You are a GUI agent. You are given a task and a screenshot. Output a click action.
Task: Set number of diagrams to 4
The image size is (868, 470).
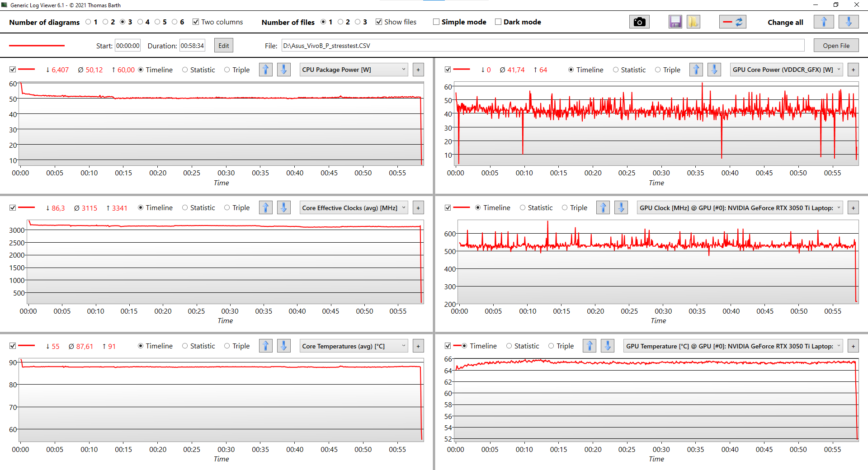[x=140, y=22]
